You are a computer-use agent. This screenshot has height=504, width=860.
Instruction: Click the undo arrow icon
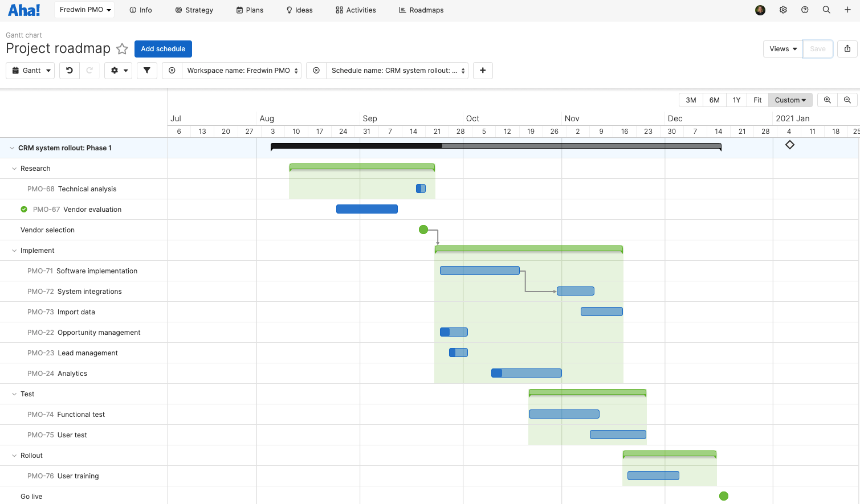[x=70, y=71]
